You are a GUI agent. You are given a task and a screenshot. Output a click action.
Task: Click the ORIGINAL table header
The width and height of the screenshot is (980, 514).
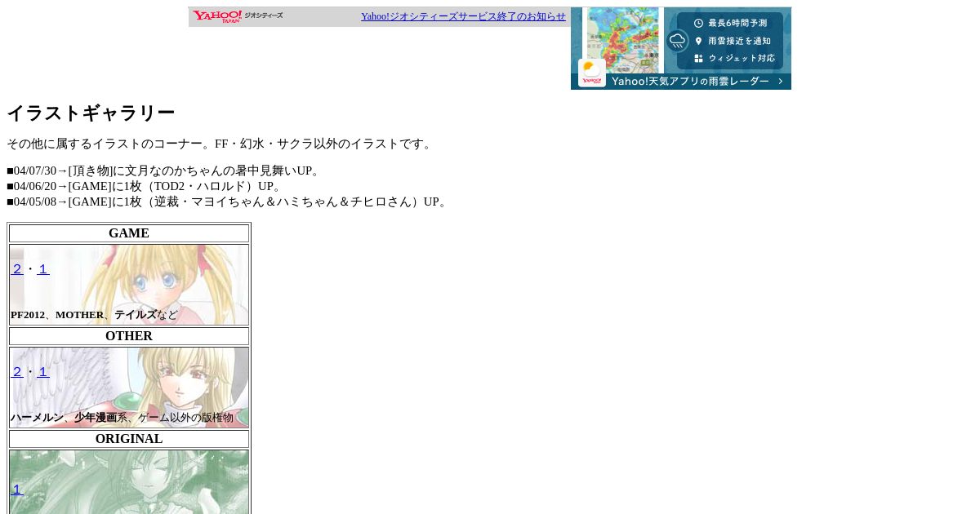(129, 439)
